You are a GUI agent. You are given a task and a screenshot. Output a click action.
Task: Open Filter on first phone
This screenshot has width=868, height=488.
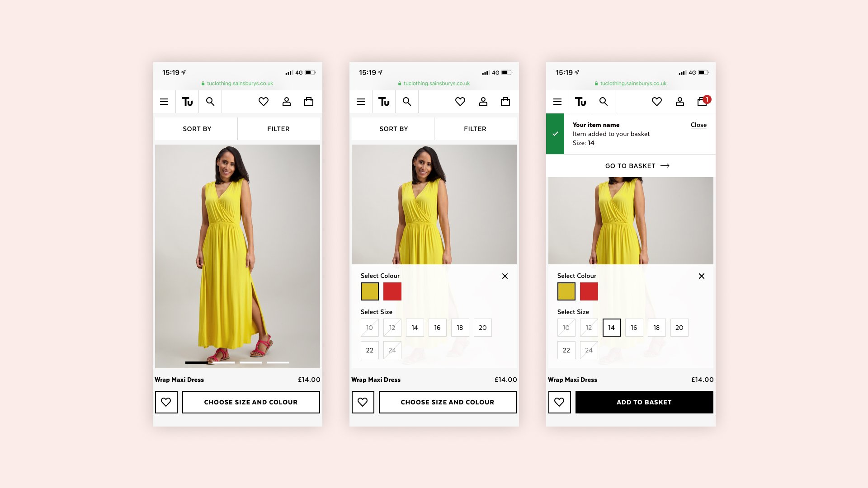278,129
